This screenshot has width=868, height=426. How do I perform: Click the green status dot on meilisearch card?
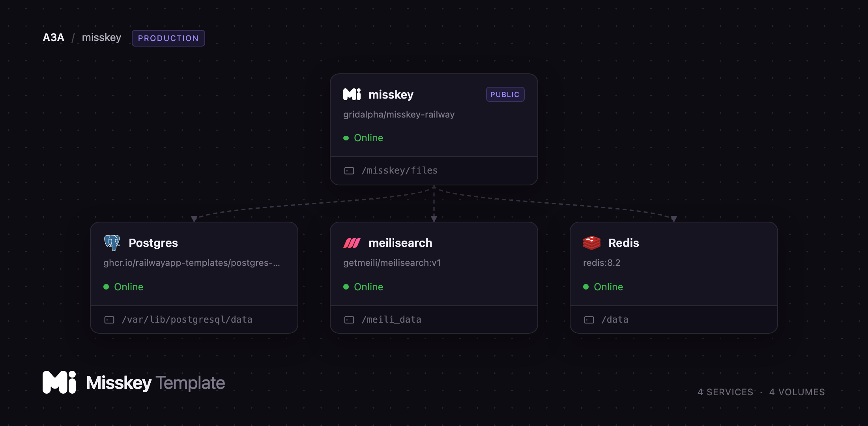pos(346,287)
